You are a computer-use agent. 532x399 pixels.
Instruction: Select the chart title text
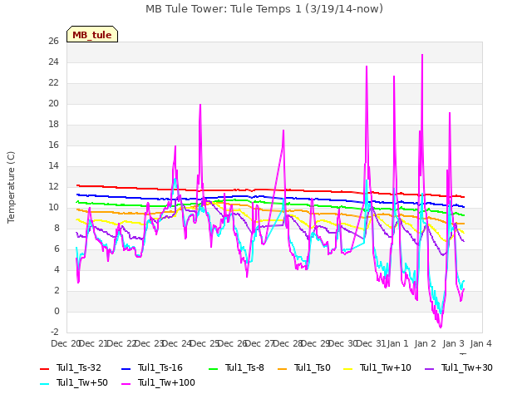(x=264, y=9)
